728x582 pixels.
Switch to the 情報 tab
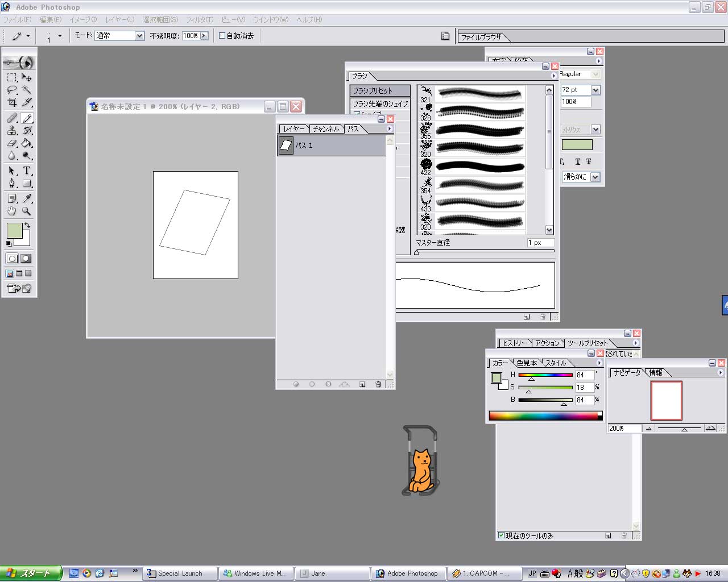click(x=656, y=372)
